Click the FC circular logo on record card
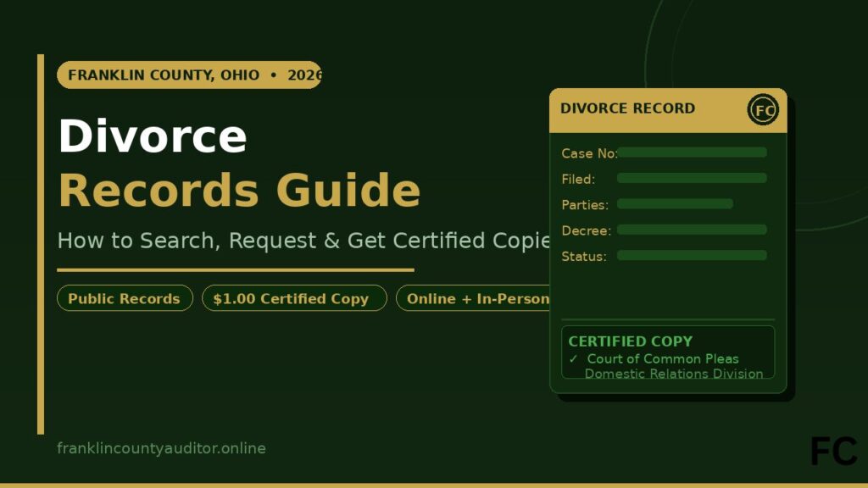Image resolution: width=868 pixels, height=488 pixels. 763,109
